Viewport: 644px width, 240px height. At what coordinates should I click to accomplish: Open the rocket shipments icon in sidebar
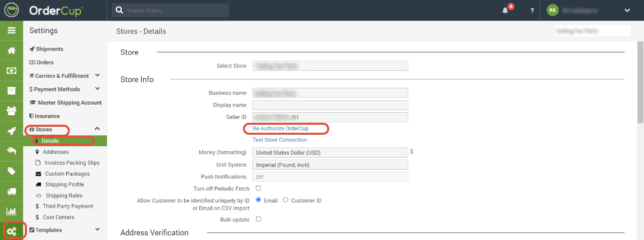(x=11, y=131)
